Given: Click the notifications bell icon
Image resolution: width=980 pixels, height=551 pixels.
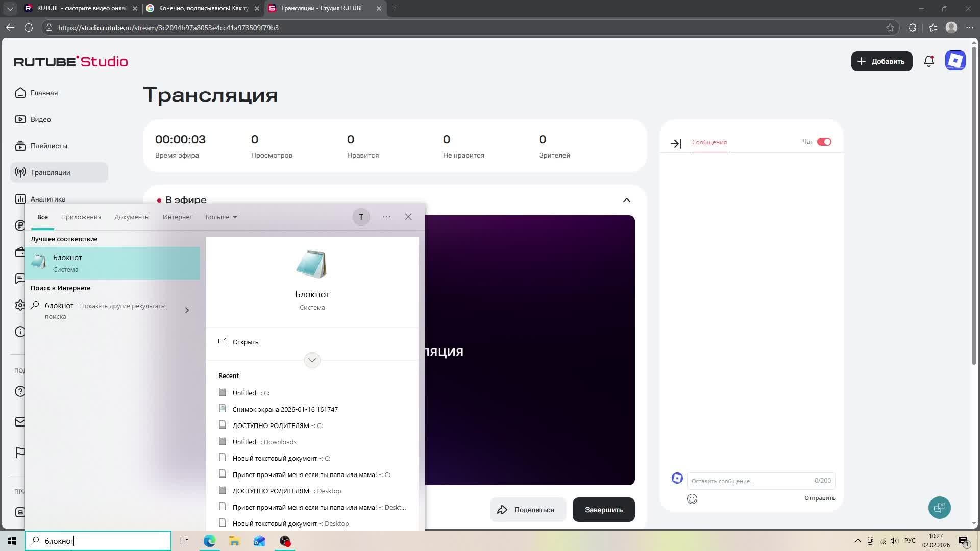Looking at the screenshot, I should pyautogui.click(x=928, y=61).
